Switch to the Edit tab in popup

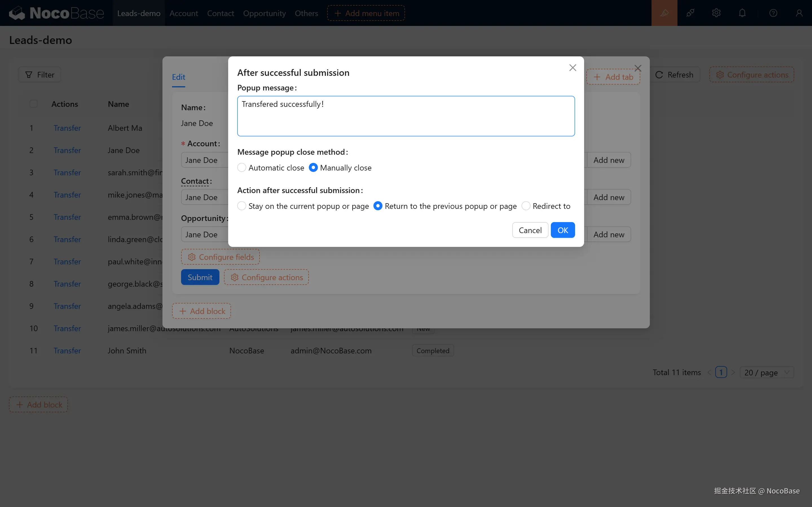(x=179, y=77)
